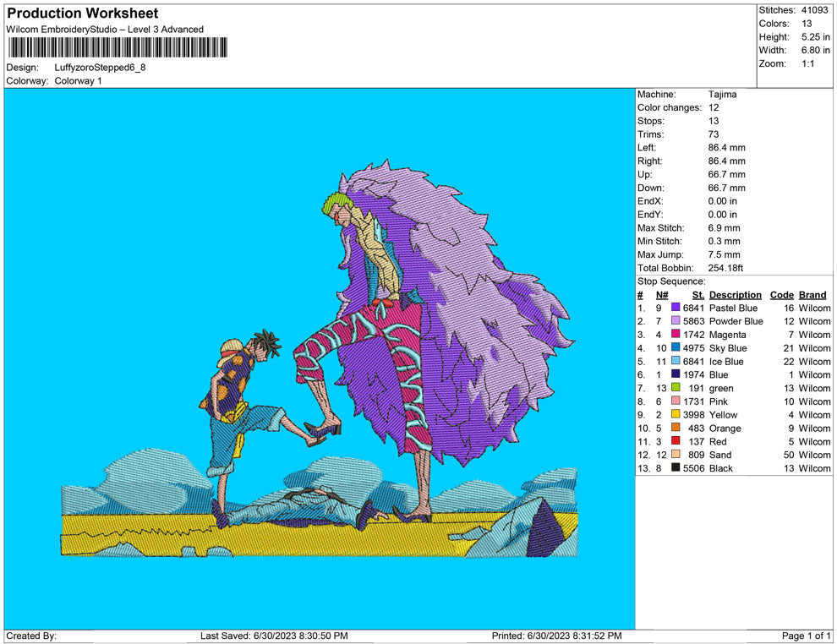Screen dimensions: 837x644
Task: Click the barcode below the Wilcom title
Action: (x=118, y=47)
